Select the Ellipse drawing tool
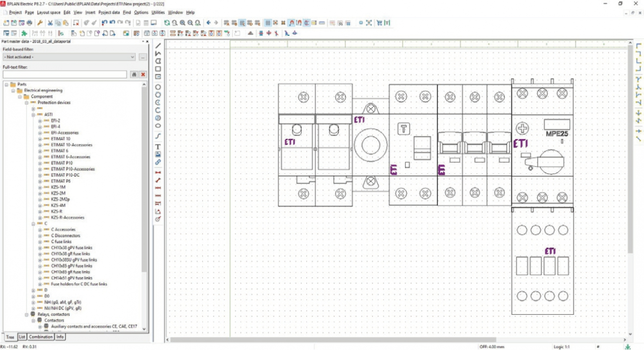The image size is (644, 350). (158, 125)
